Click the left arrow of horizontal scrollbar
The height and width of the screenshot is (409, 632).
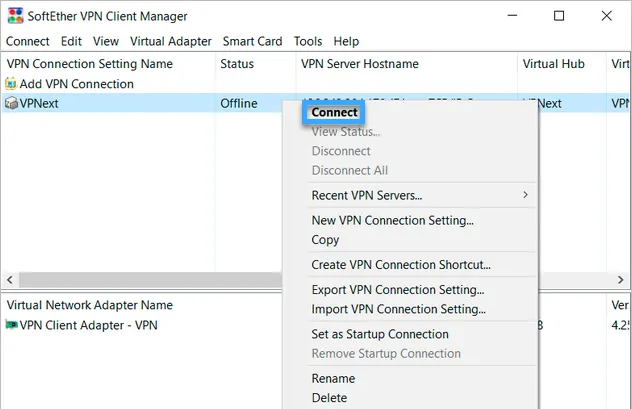tap(10, 280)
